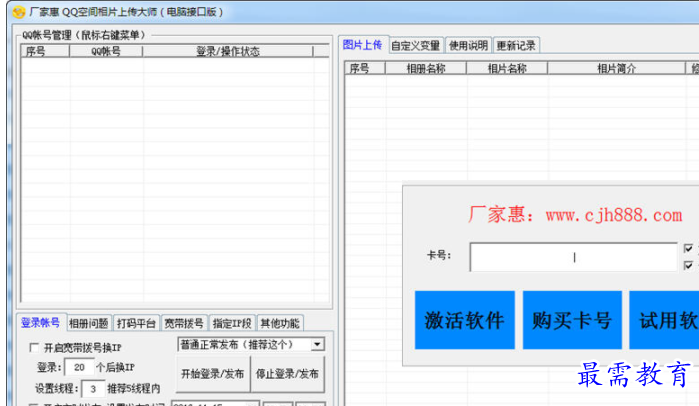Open the 使用说明 tab

click(x=468, y=45)
